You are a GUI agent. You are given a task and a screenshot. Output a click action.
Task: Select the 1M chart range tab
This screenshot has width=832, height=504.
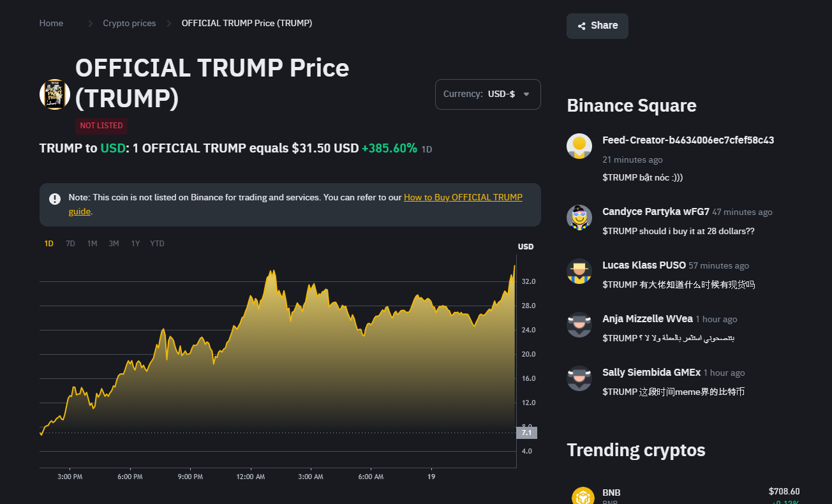[92, 244]
